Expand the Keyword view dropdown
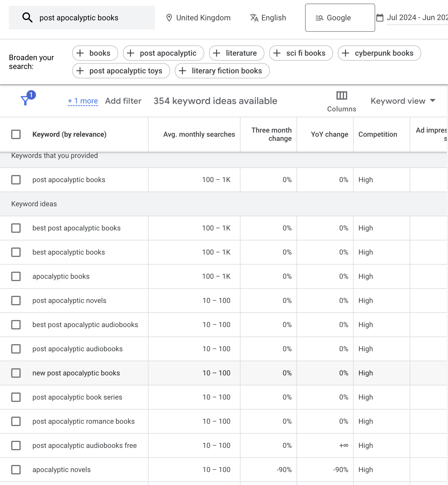The height and width of the screenshot is (485, 448). coord(403,101)
